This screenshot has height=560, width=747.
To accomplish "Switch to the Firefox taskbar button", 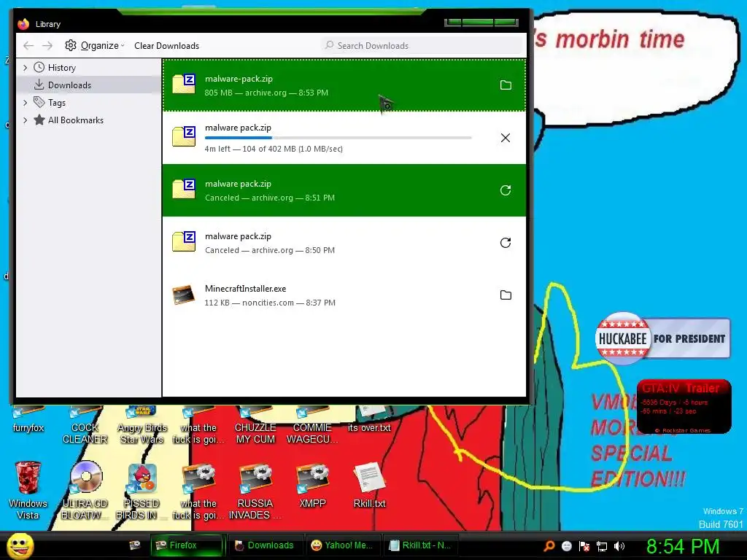I will click(x=187, y=545).
